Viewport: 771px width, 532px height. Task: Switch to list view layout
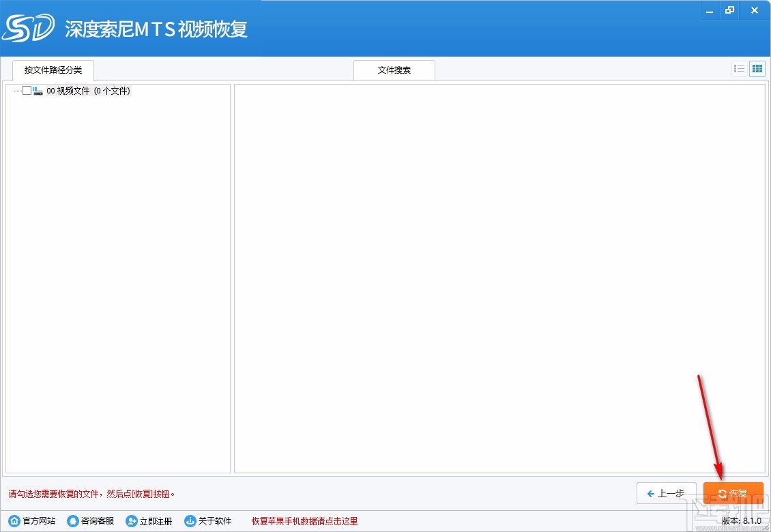[x=739, y=68]
